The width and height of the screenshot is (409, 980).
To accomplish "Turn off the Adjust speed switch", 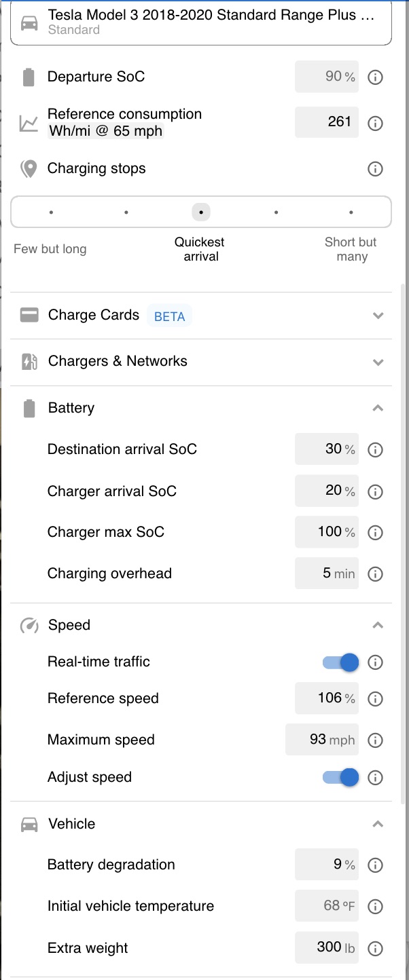I will [x=341, y=777].
